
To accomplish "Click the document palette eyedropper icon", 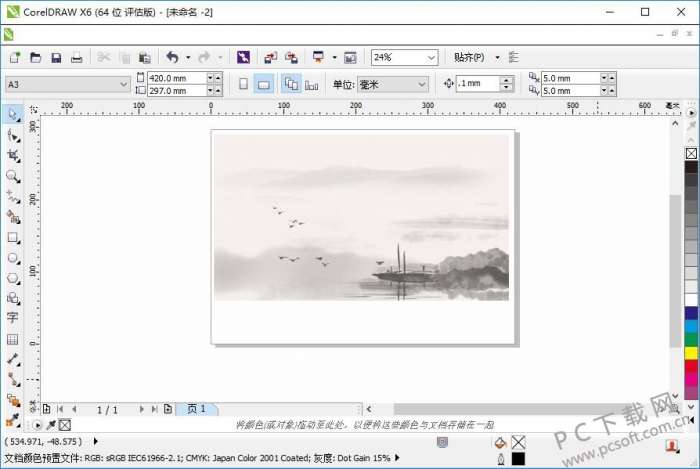I will pos(51,425).
